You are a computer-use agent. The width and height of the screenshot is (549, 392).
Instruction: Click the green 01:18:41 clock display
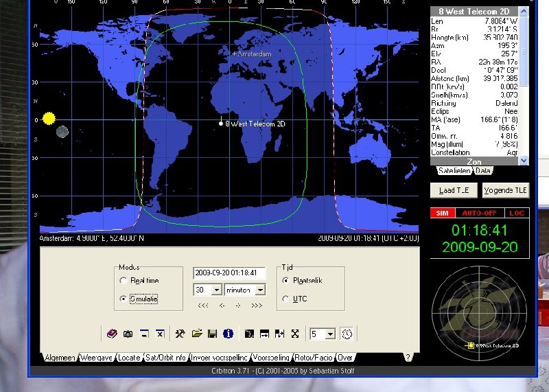pos(479,231)
